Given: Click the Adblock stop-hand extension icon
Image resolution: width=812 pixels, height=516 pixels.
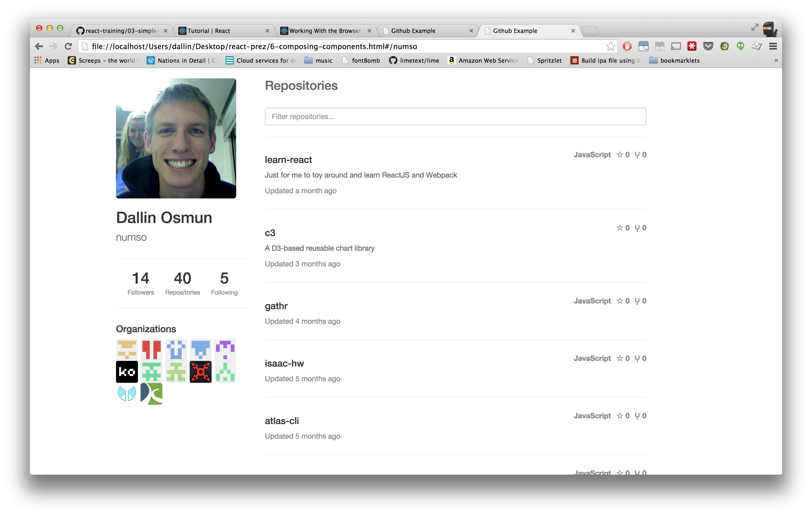Looking at the screenshot, I should pos(627,46).
